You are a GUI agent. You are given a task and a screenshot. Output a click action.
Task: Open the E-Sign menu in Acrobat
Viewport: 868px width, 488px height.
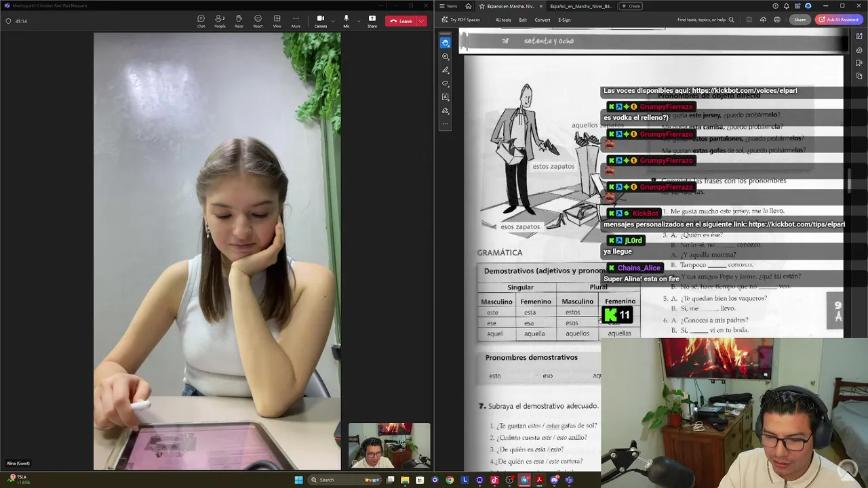click(x=564, y=20)
